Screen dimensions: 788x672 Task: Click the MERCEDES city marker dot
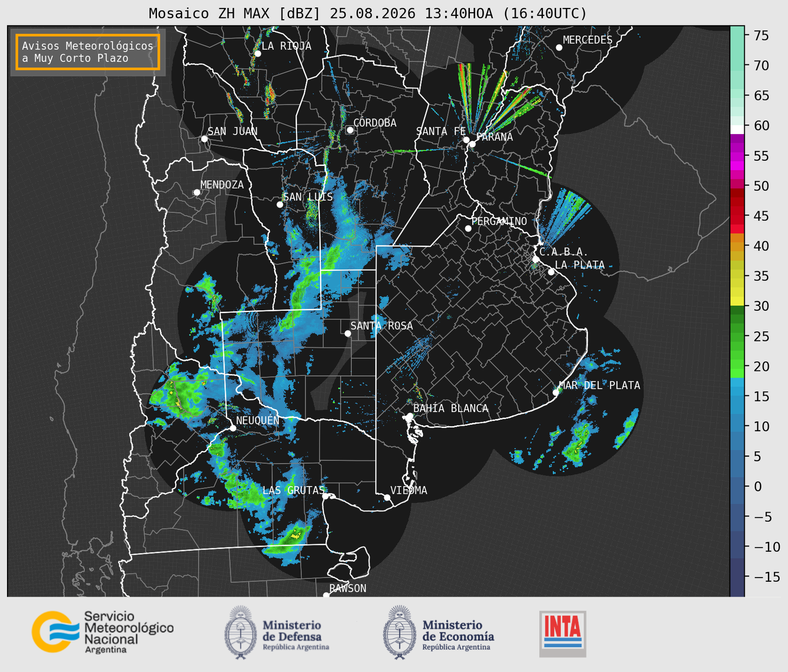pos(559,48)
